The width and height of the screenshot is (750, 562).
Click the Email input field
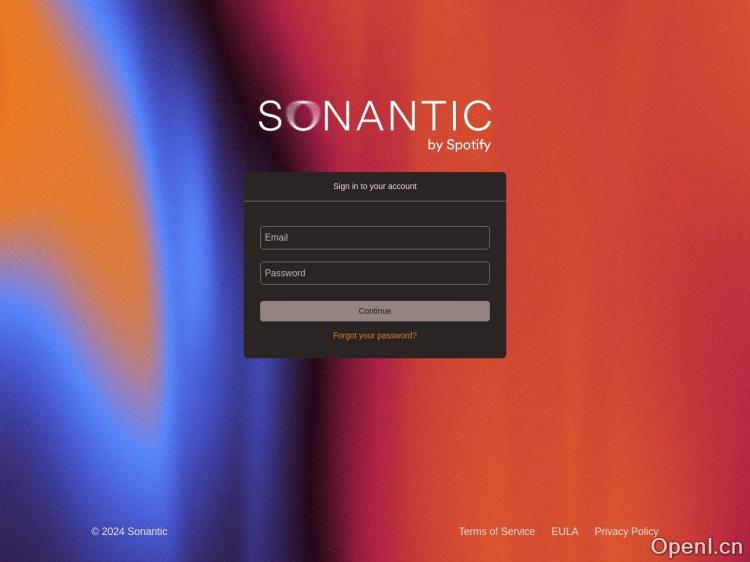click(375, 238)
